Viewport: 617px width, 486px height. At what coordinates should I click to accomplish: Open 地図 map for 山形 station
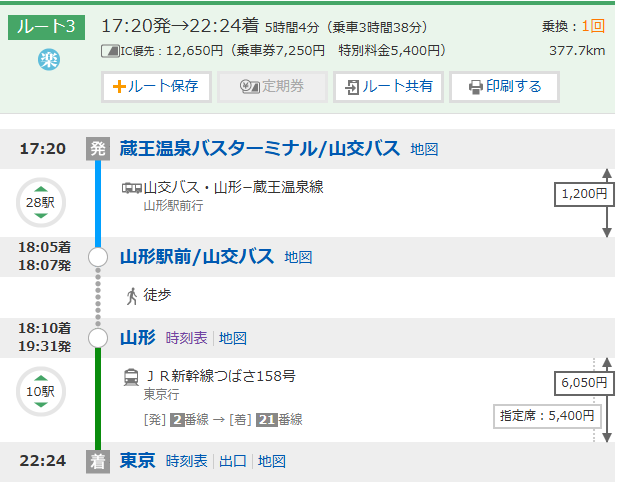(x=233, y=338)
